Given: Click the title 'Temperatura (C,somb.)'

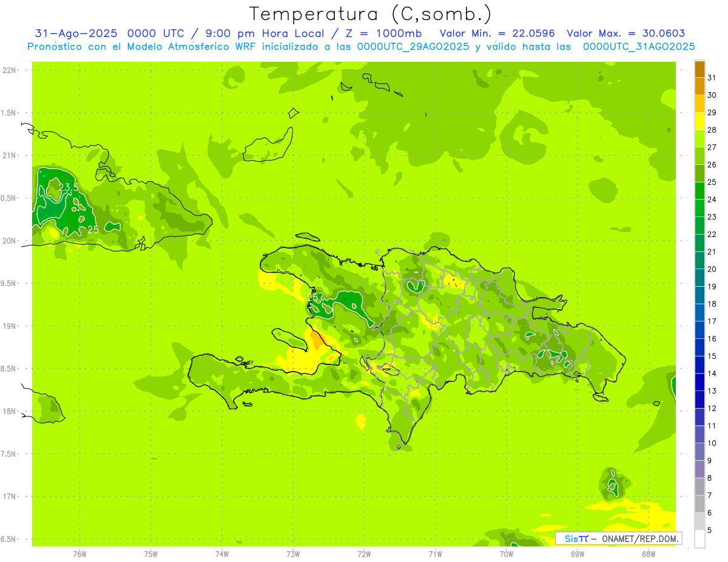Looking at the screenshot, I should 370,15.
